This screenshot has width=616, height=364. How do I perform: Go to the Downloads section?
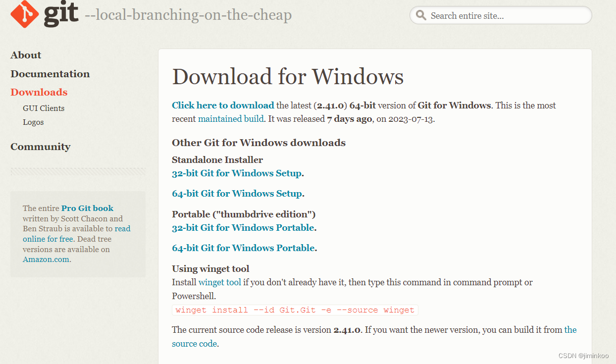[39, 92]
